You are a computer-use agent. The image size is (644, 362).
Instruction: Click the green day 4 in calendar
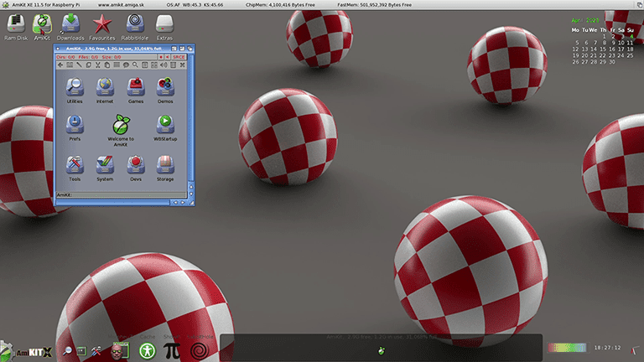pyautogui.click(x=631, y=37)
